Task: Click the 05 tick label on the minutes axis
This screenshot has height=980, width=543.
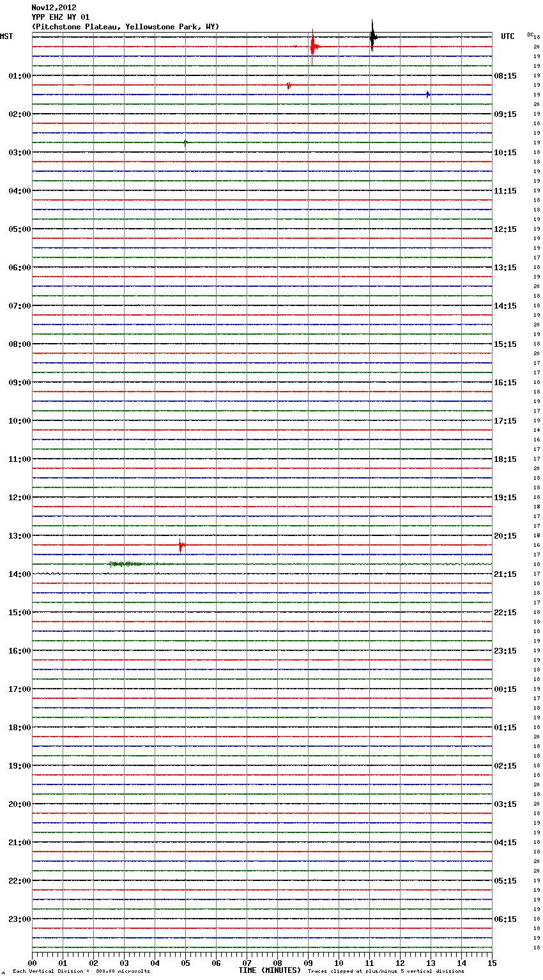Action: point(185,963)
